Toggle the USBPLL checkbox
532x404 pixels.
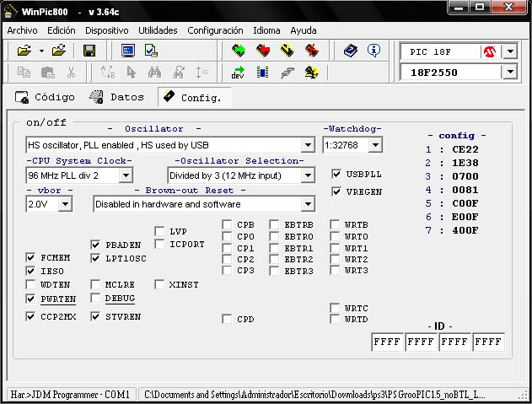337,175
